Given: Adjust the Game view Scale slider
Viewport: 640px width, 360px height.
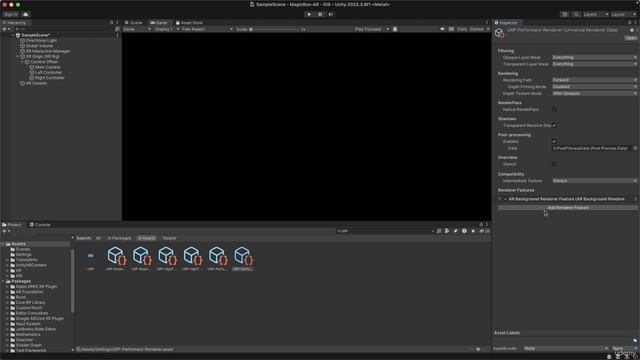Looking at the screenshot, I should pos(274,29).
